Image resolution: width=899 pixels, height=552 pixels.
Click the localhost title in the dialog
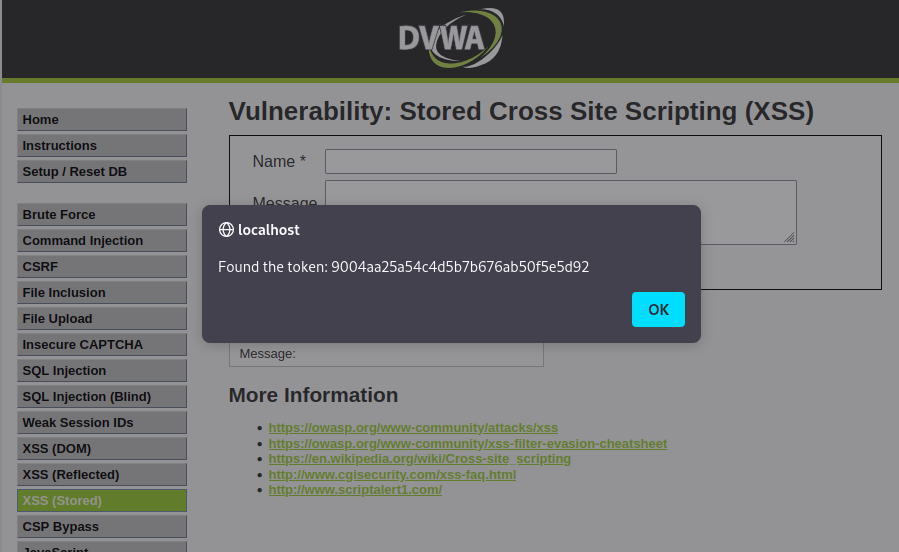click(x=268, y=230)
